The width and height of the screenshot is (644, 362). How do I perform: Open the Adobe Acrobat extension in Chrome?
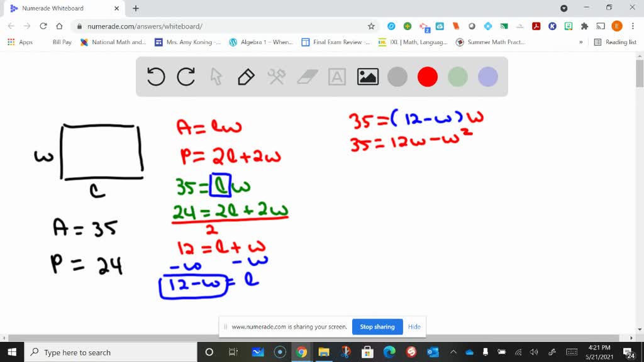[535, 27]
